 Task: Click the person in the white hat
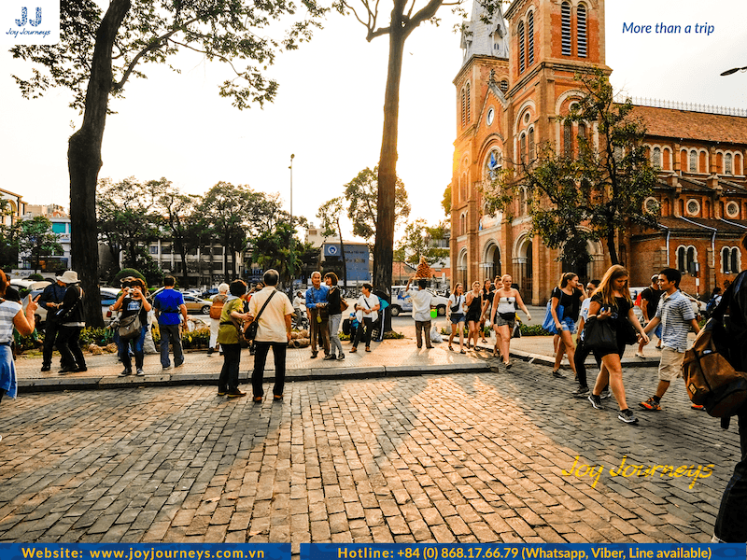[69, 317]
